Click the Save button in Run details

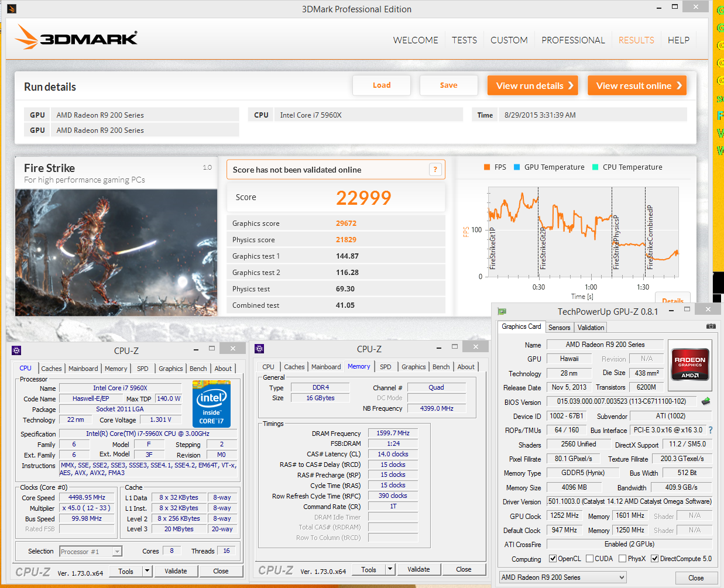(449, 85)
